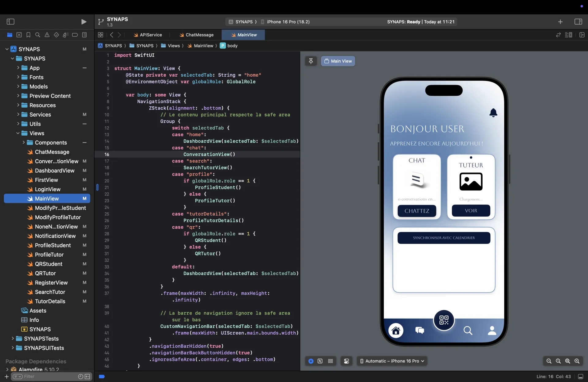Open the project navigator folder icon
588x382 pixels.
[x=10, y=35]
